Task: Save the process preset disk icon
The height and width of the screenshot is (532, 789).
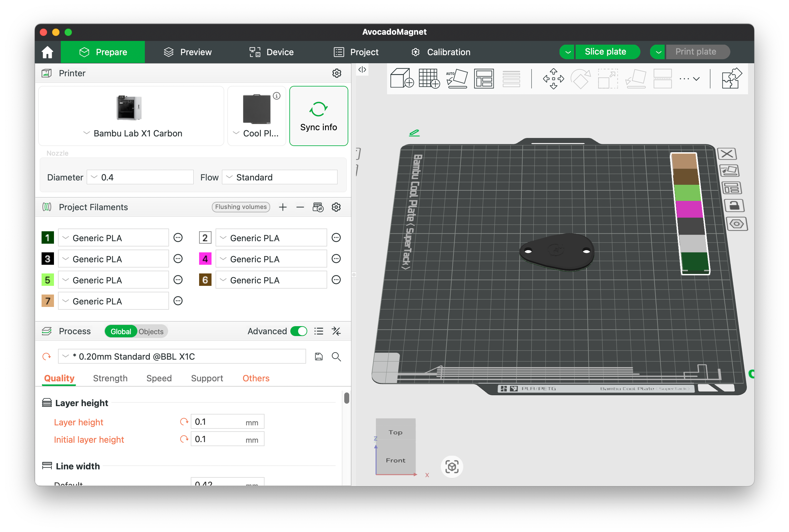Action: (318, 356)
